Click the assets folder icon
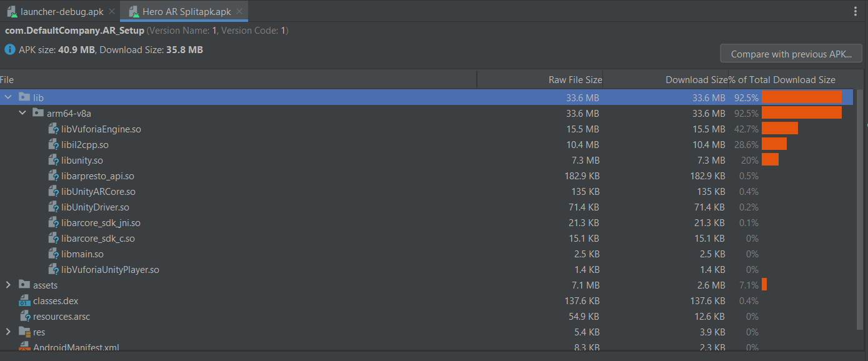The image size is (868, 361). pyautogui.click(x=24, y=285)
